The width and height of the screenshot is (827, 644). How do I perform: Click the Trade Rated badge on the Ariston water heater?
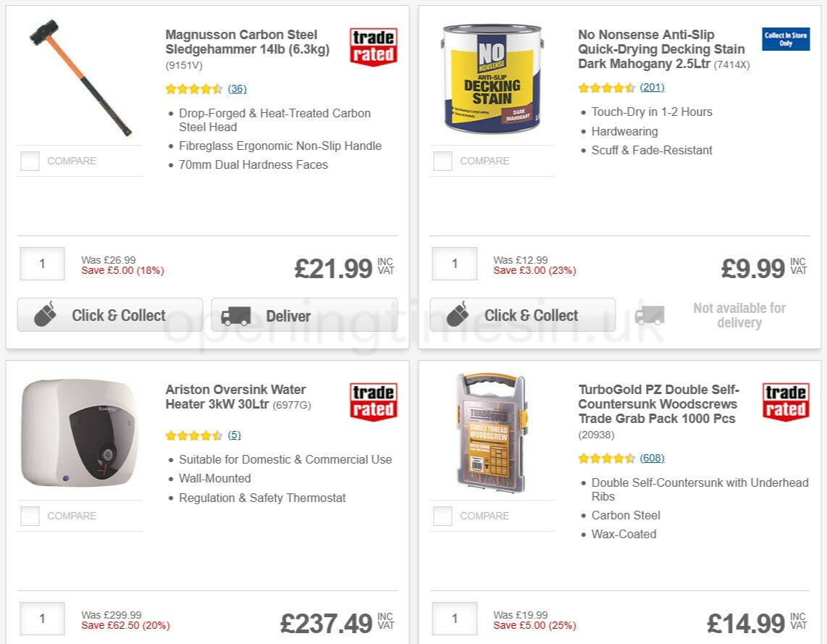click(x=372, y=401)
